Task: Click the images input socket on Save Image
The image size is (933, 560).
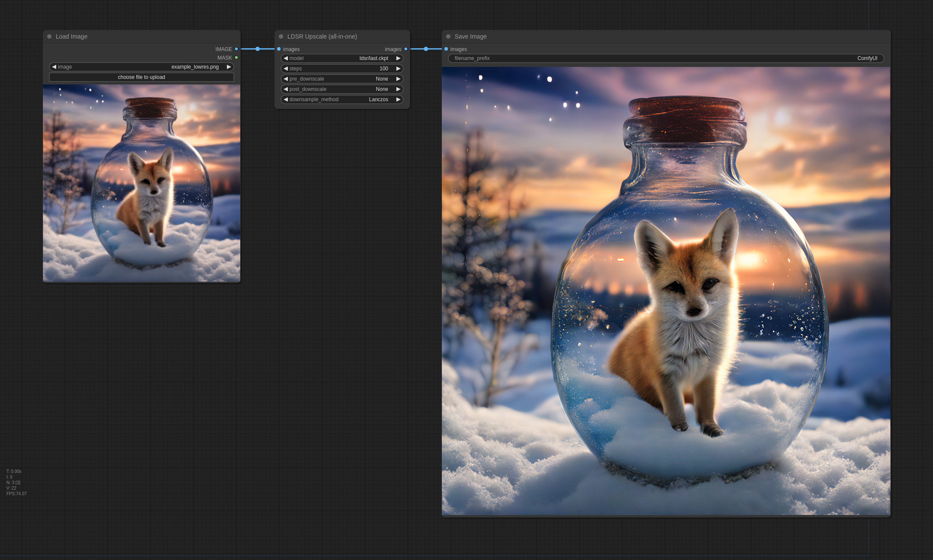Action: click(x=446, y=49)
